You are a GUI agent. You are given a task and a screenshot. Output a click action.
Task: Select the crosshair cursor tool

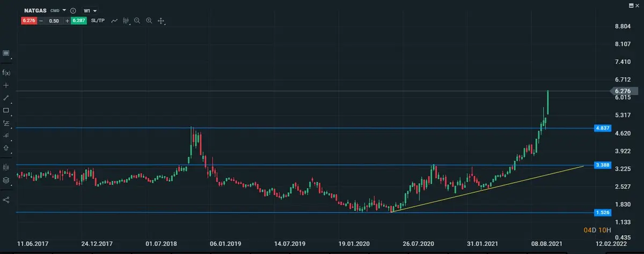click(6, 85)
